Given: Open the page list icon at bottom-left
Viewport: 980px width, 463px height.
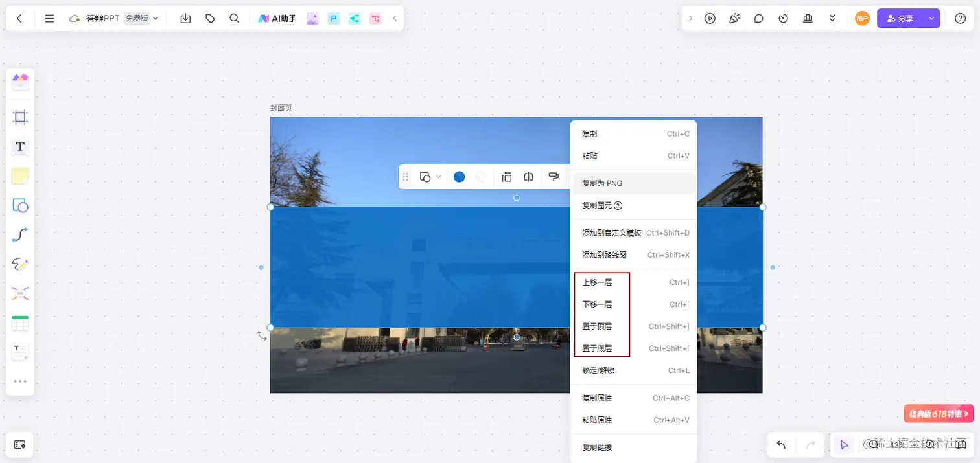Looking at the screenshot, I should coord(19,445).
